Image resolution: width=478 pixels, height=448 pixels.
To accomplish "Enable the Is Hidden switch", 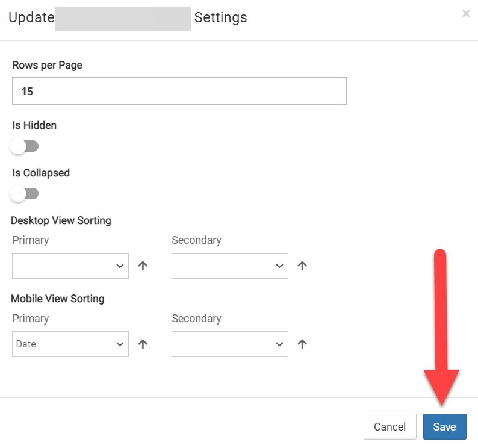I will pyautogui.click(x=24, y=146).
